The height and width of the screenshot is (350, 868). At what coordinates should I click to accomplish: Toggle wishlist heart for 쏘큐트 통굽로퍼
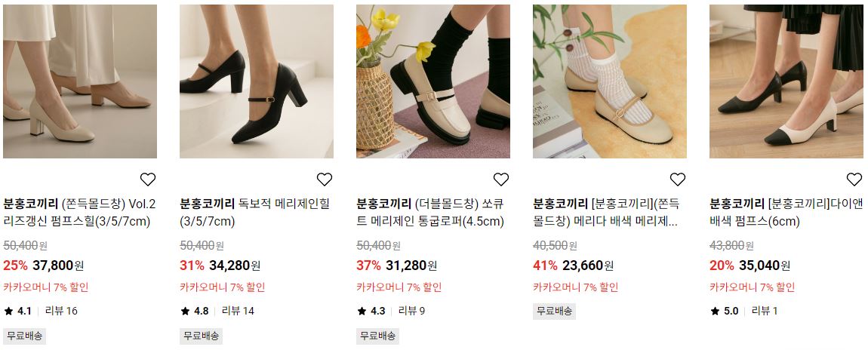501,179
